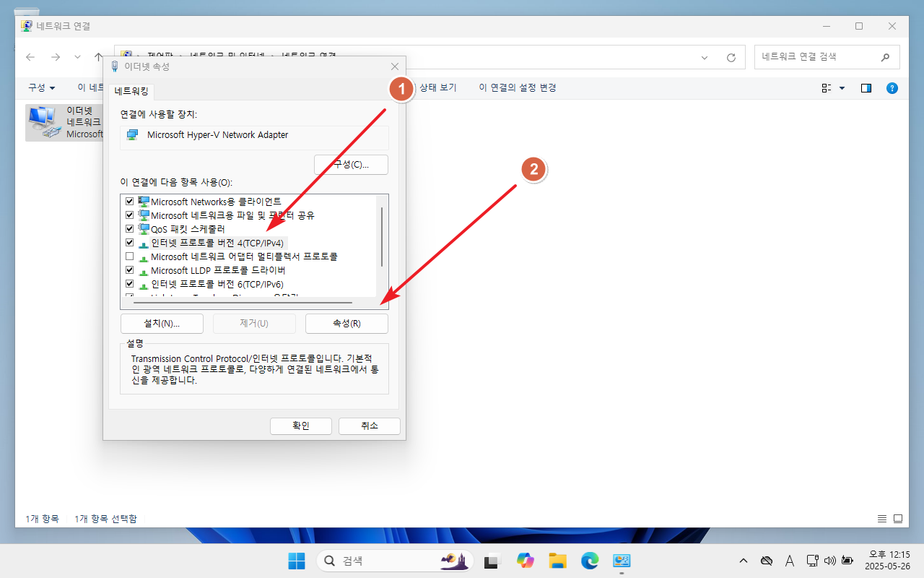Open the Windows Start menu
Image resolution: width=924 pixels, height=578 pixels.
[x=296, y=561]
